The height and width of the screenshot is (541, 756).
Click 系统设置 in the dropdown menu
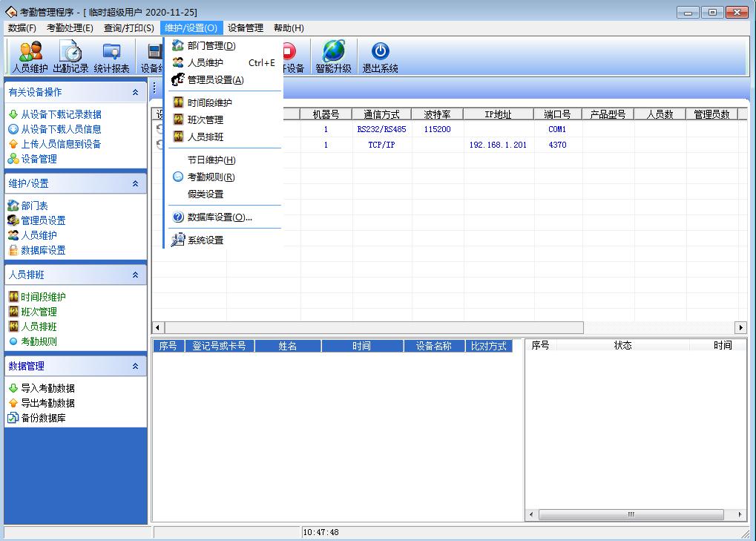click(205, 240)
